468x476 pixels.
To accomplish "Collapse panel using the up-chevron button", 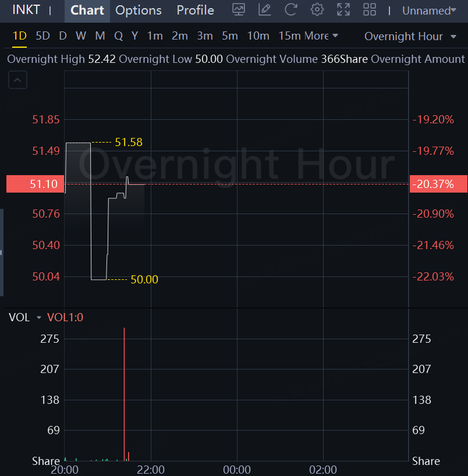I will [17, 80].
